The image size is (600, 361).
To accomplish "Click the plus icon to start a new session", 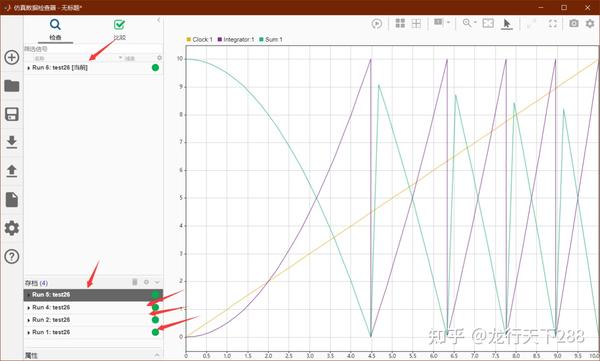I will tap(11, 57).
